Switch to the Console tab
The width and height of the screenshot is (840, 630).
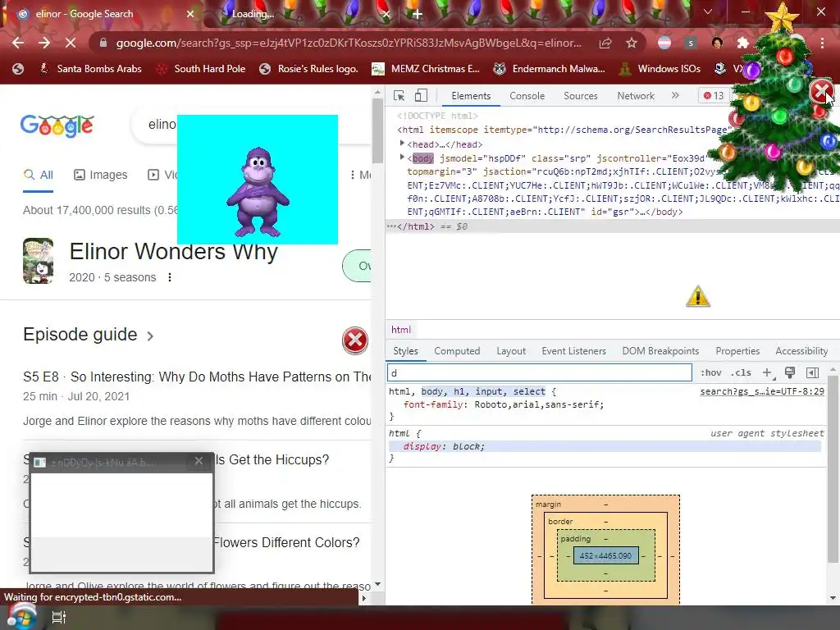point(527,96)
